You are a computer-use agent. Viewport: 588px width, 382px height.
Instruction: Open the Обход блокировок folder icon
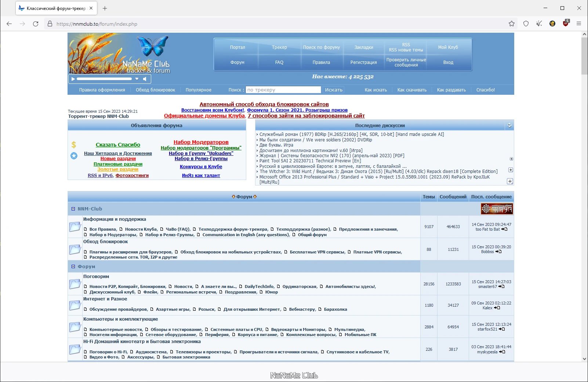pos(75,249)
